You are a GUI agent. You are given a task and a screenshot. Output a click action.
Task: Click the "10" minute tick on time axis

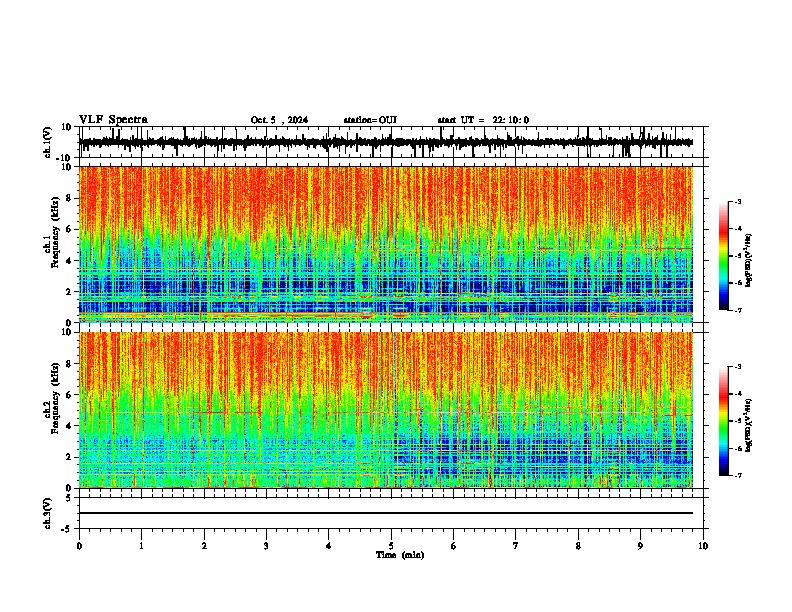(x=703, y=546)
